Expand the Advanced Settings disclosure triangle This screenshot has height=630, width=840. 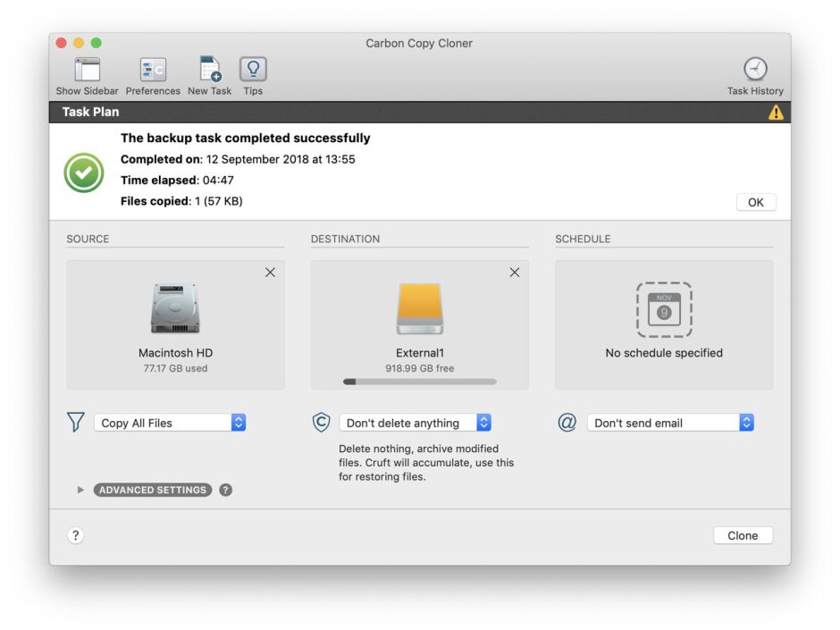(80, 490)
